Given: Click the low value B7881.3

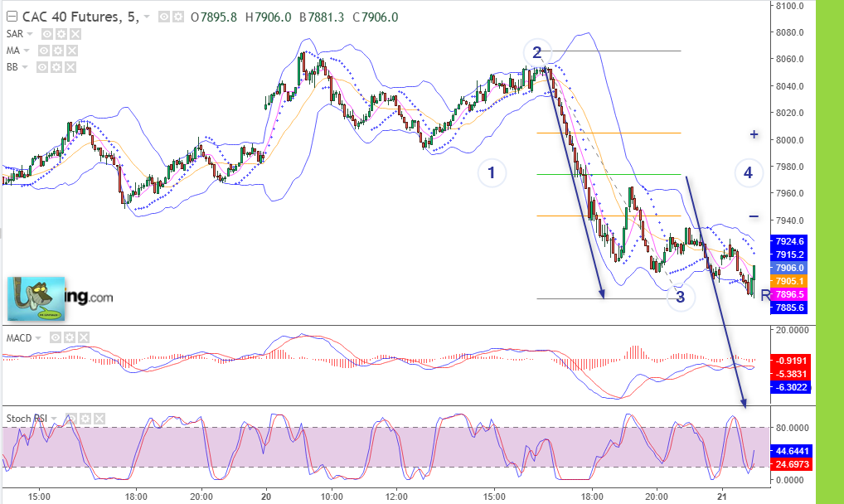Looking at the screenshot, I should [322, 17].
